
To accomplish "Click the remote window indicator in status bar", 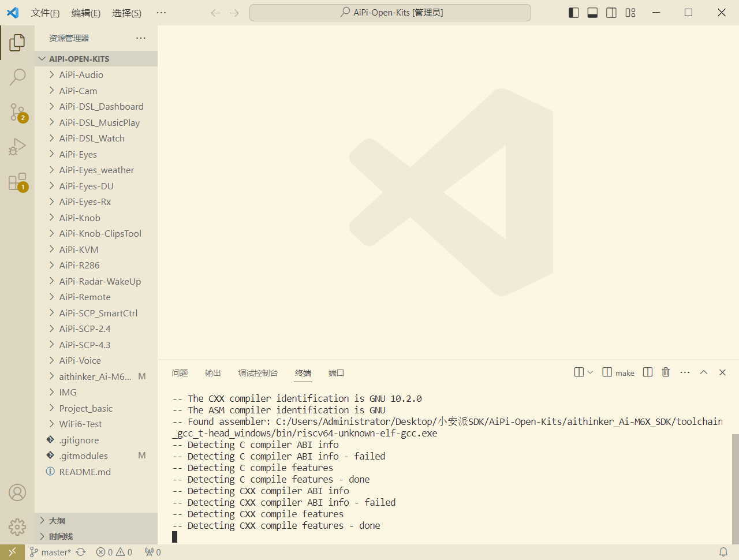I will (x=12, y=552).
